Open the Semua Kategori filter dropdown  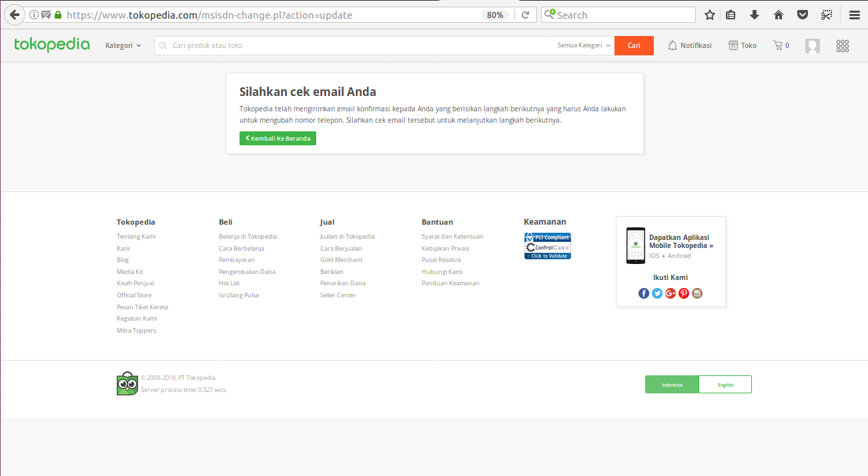[x=584, y=45]
